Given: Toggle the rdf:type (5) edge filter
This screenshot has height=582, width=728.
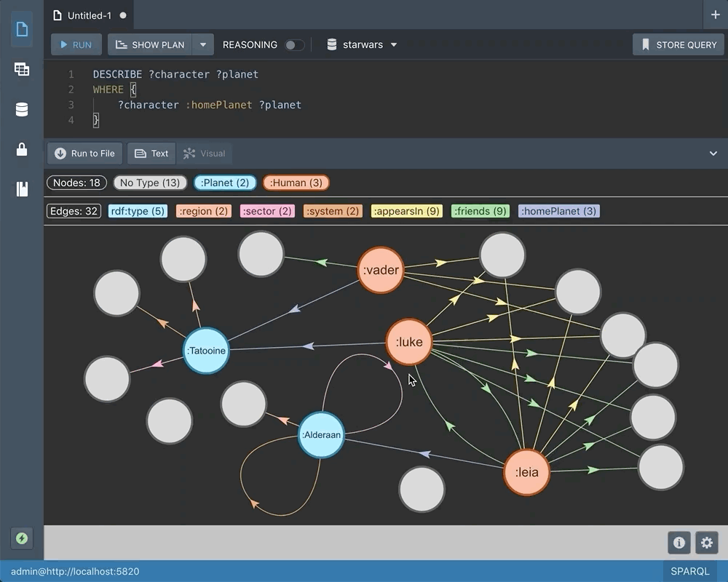Looking at the screenshot, I should pyautogui.click(x=138, y=211).
